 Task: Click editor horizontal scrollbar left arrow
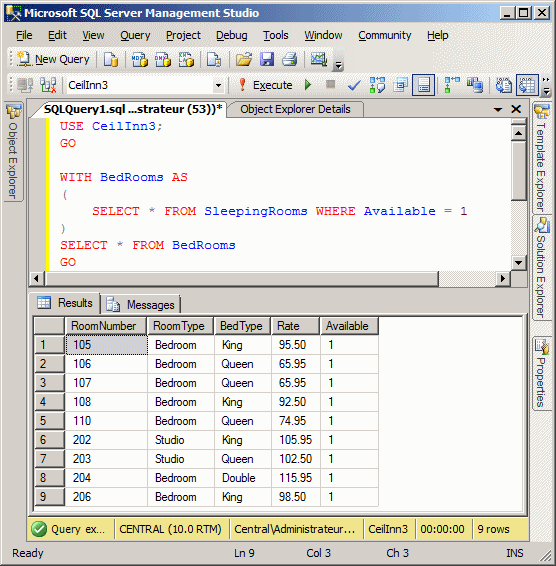(36, 279)
